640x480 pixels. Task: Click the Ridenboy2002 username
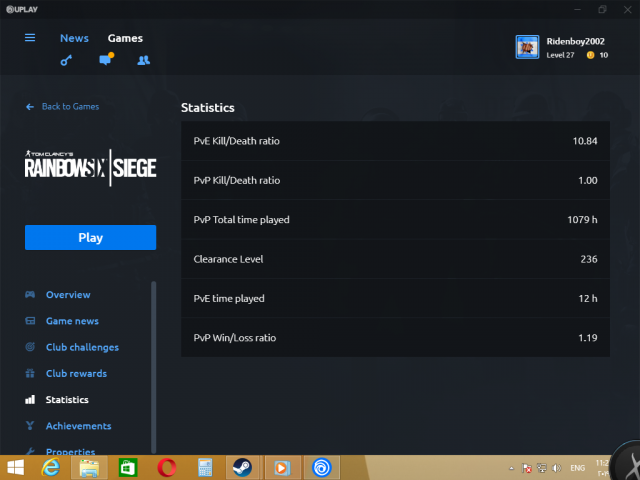click(576, 41)
